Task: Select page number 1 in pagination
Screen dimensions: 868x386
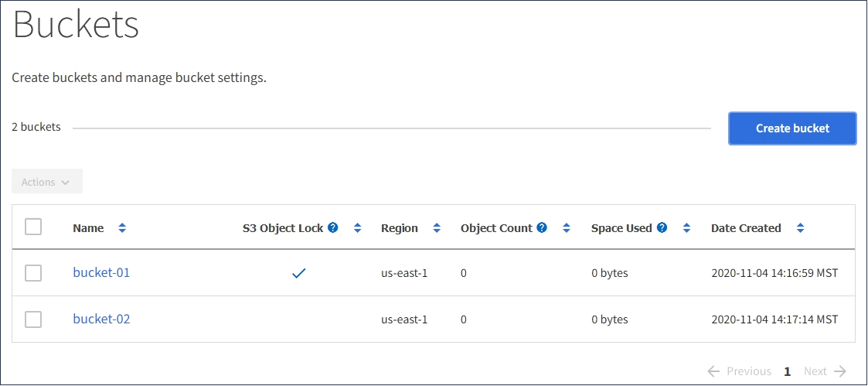Action: coord(788,371)
